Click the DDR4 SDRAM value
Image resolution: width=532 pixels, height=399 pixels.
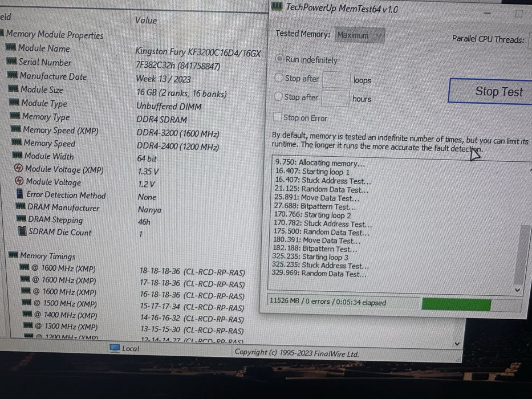pyautogui.click(x=161, y=120)
